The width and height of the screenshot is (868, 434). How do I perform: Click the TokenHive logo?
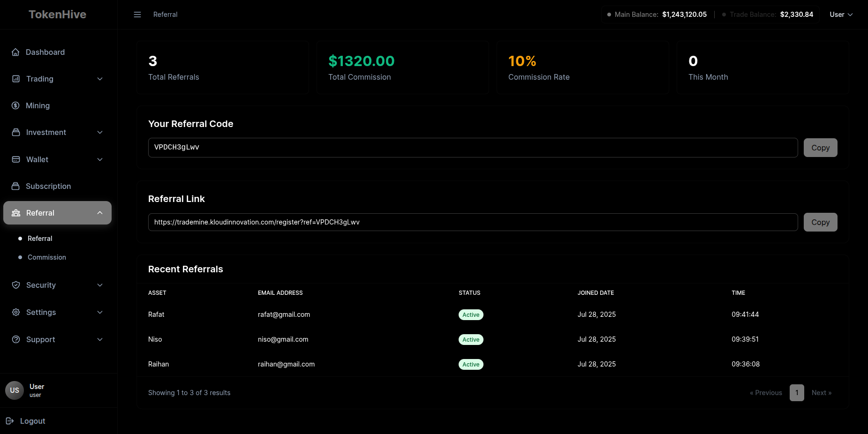tap(58, 15)
